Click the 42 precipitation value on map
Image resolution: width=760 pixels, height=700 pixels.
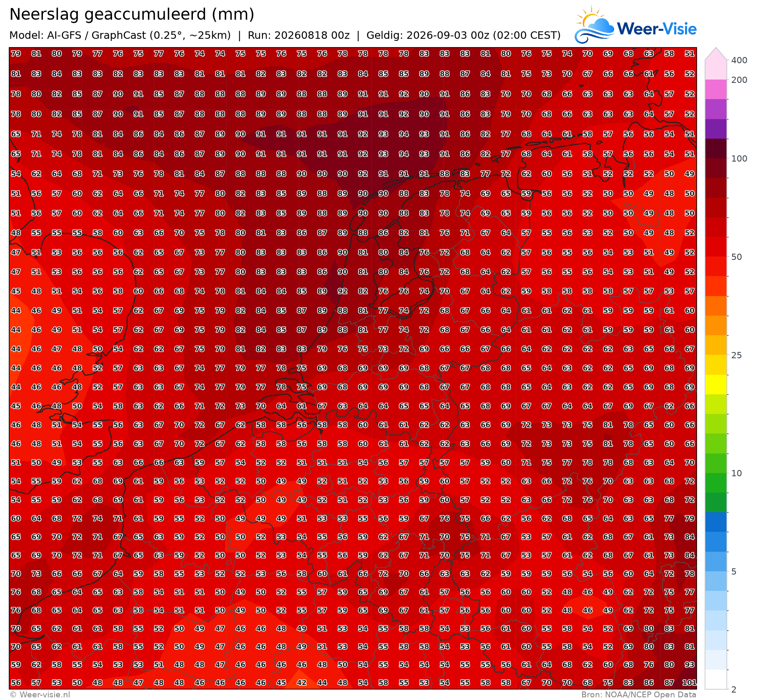(x=302, y=683)
